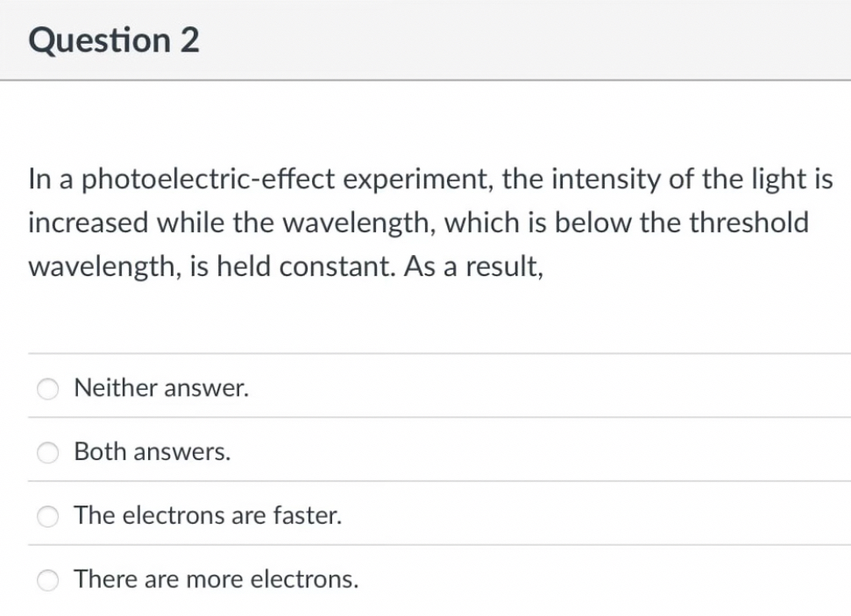This screenshot has width=851, height=616.
Task: Click the 'Question 2' heading
Action: [114, 39]
